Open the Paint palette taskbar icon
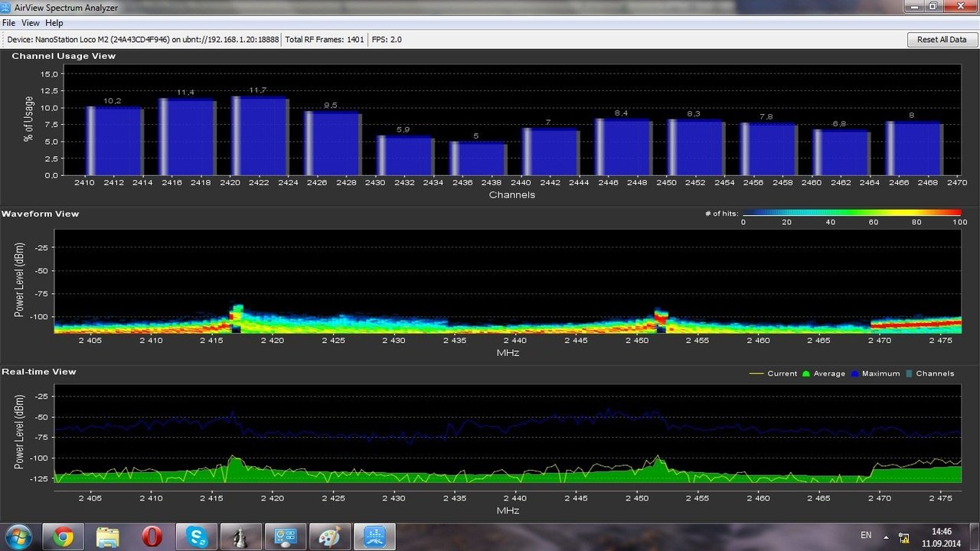 pyautogui.click(x=330, y=537)
